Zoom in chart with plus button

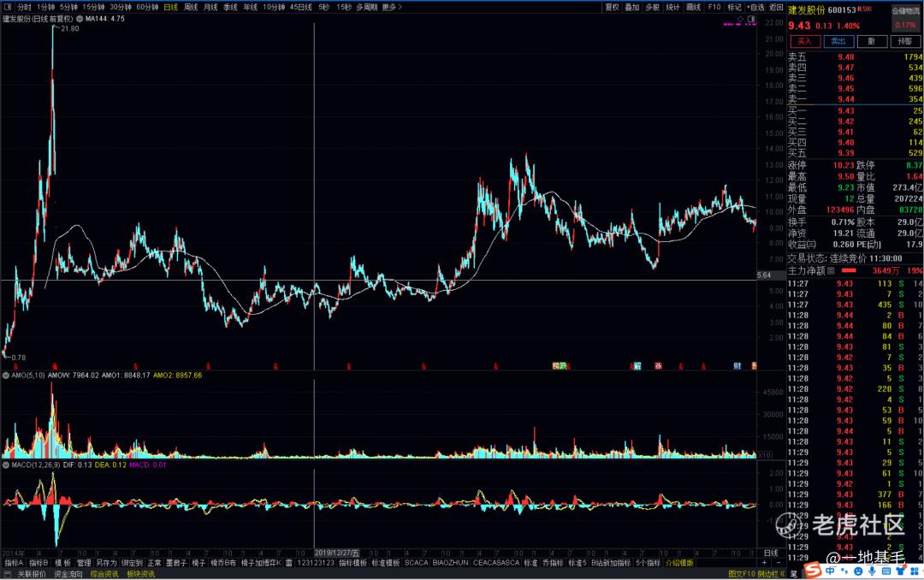click(764, 563)
